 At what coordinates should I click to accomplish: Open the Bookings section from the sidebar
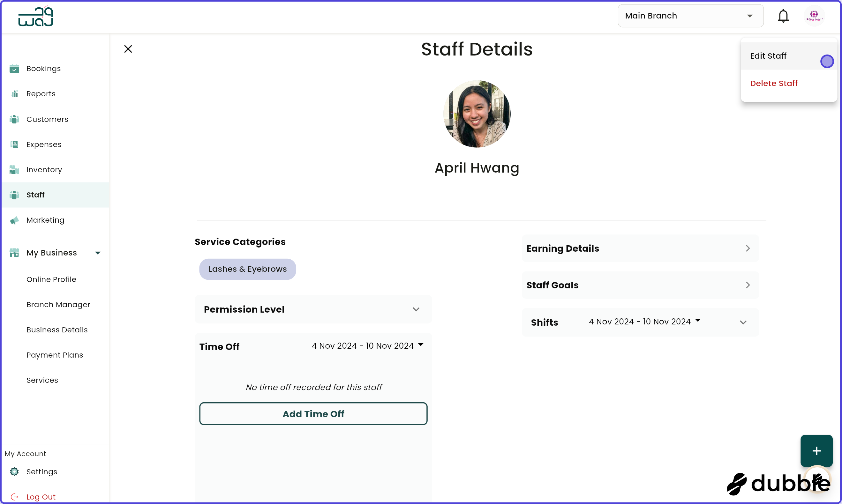15,68
